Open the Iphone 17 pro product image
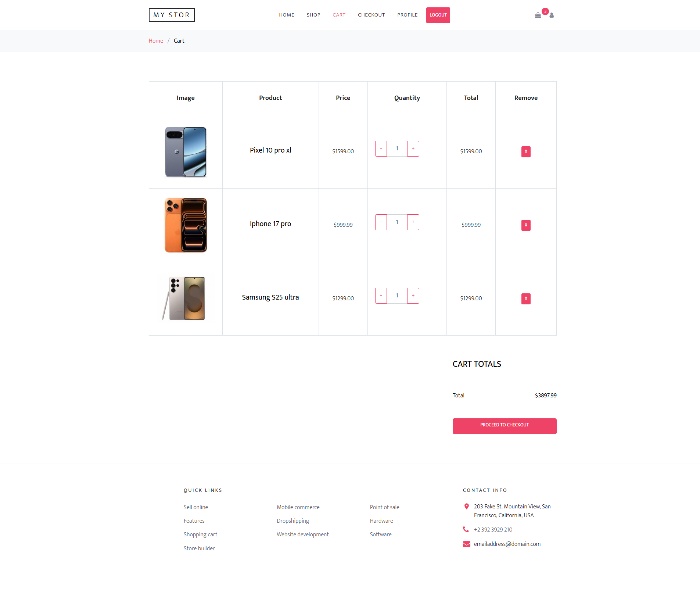The image size is (700, 590). 186,225
